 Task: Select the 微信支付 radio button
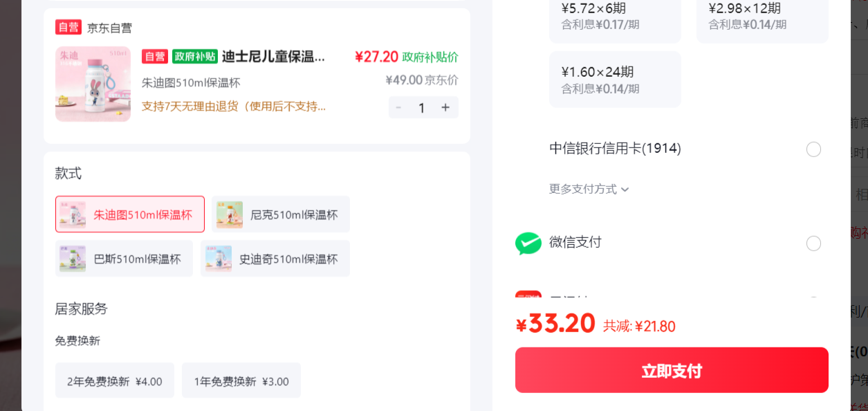pos(813,244)
